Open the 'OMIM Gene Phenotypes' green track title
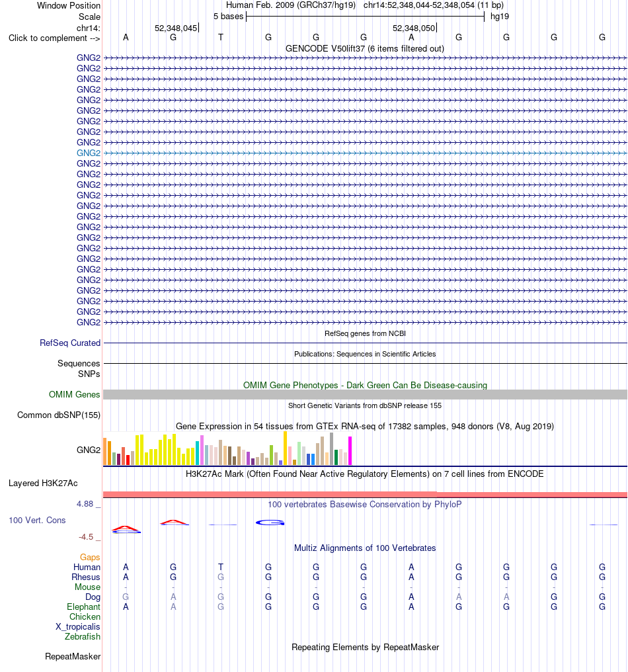 tap(365, 386)
